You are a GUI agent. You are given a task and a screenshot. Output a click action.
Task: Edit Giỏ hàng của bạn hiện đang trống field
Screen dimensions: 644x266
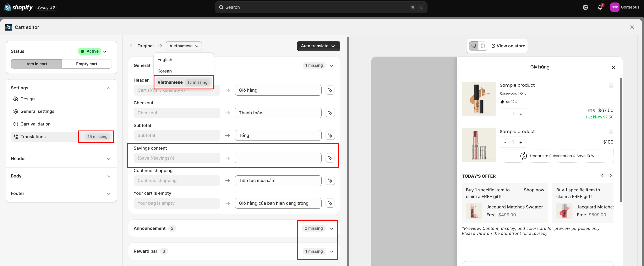[x=278, y=203]
